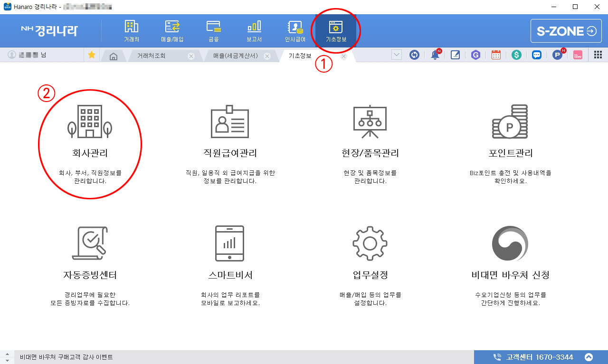608x364 pixels.
Task: Open the 금융 top menu
Action: (213, 31)
